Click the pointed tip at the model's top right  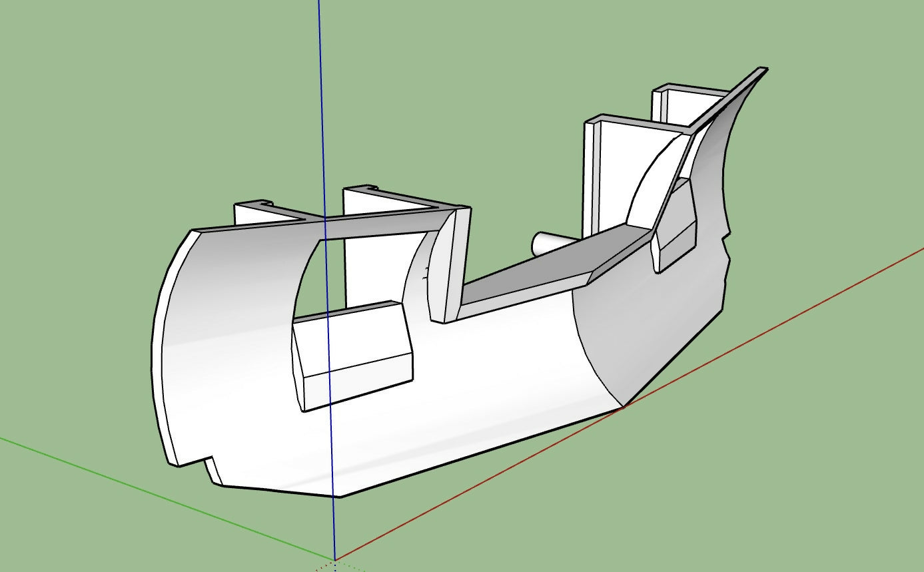761,70
